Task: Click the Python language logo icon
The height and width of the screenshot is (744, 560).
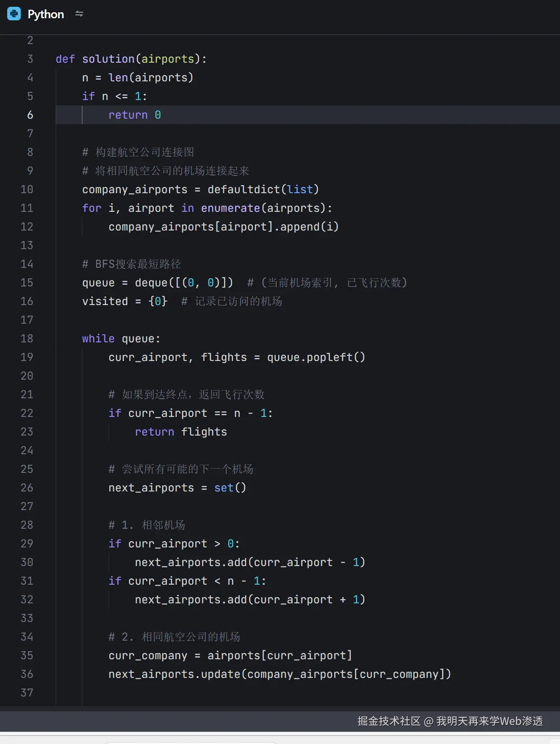Action: (14, 14)
